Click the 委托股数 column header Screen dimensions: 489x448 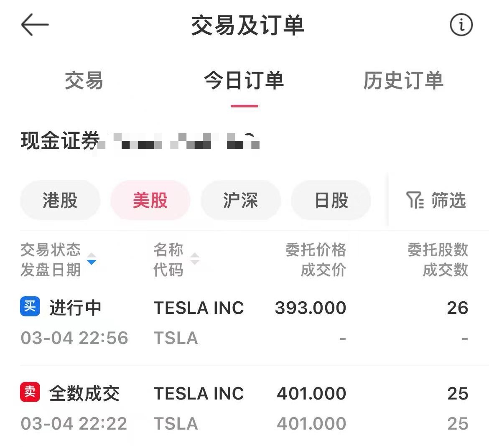(438, 250)
